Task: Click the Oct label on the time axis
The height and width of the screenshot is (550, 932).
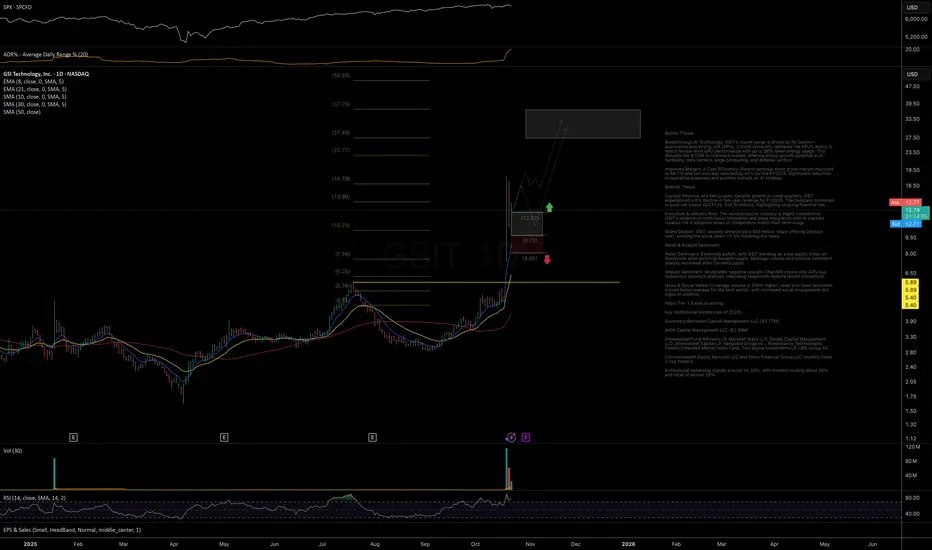Action: [475, 544]
